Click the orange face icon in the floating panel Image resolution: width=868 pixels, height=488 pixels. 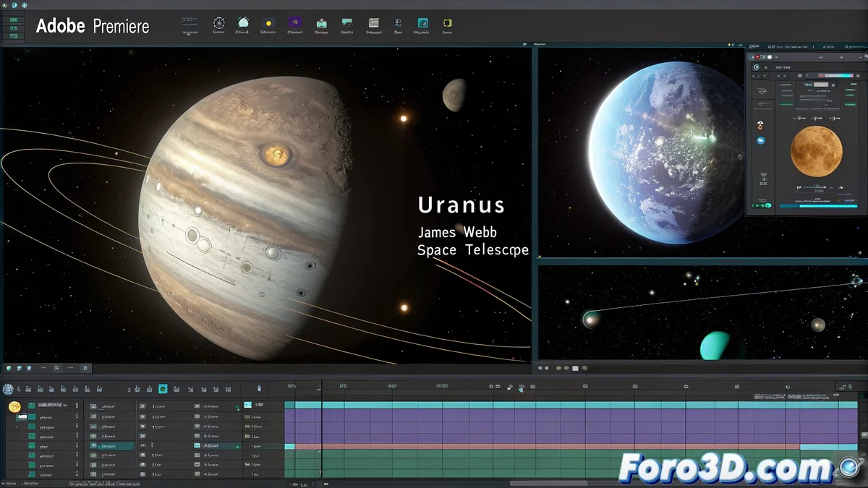click(761, 124)
